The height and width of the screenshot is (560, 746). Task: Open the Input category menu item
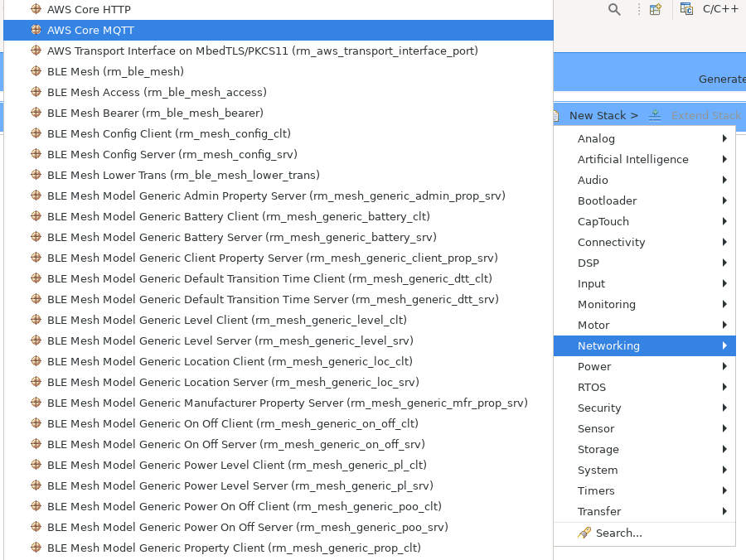tap(645, 284)
